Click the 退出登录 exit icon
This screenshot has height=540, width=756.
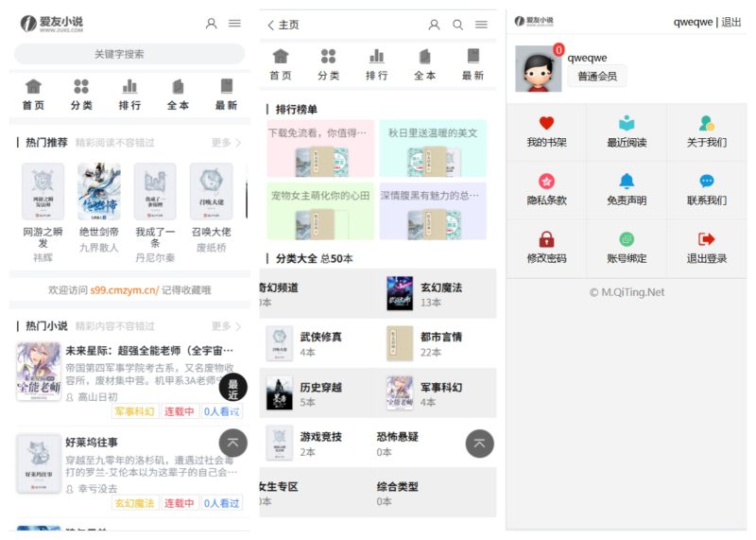[706, 239]
